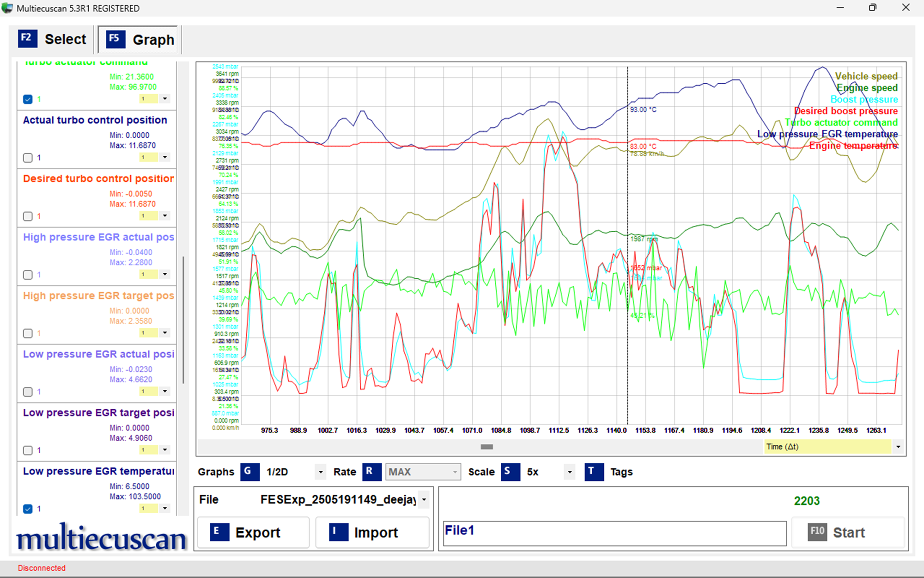Uncheck Turbo actuator command checkbox
Image resolution: width=924 pixels, height=578 pixels.
click(28, 99)
